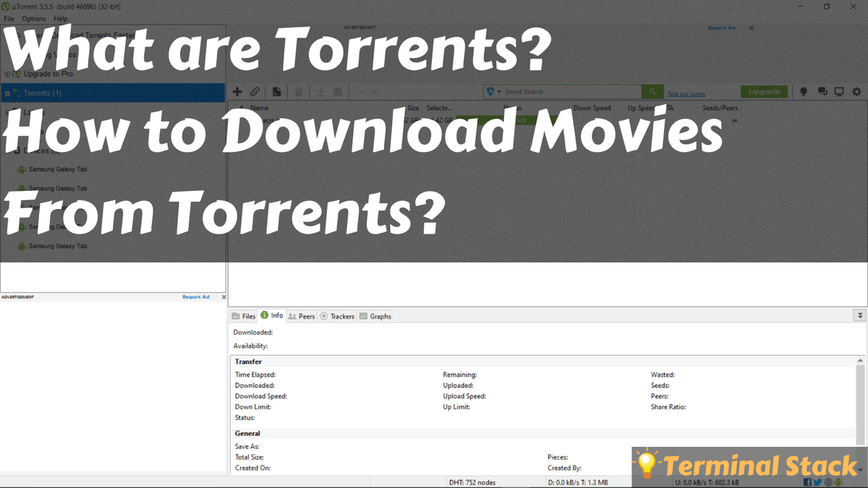This screenshot has width=868, height=488.
Task: Open the search provider shield dropdown
Action: (494, 92)
